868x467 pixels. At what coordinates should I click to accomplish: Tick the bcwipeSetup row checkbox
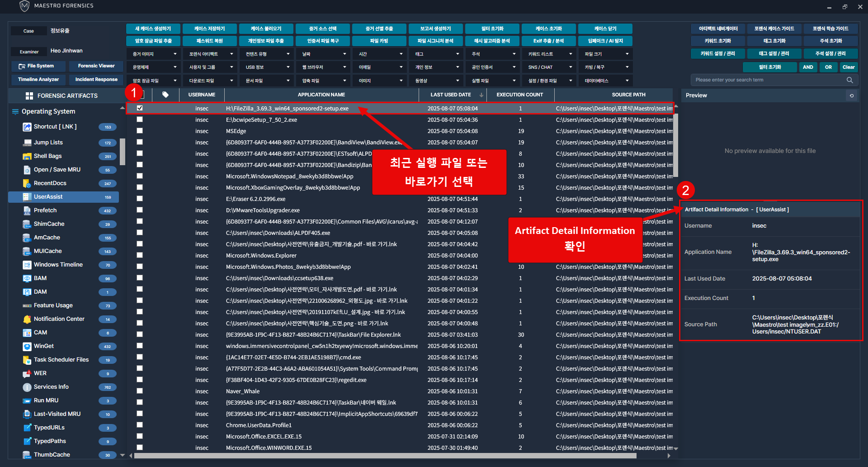pyautogui.click(x=140, y=119)
